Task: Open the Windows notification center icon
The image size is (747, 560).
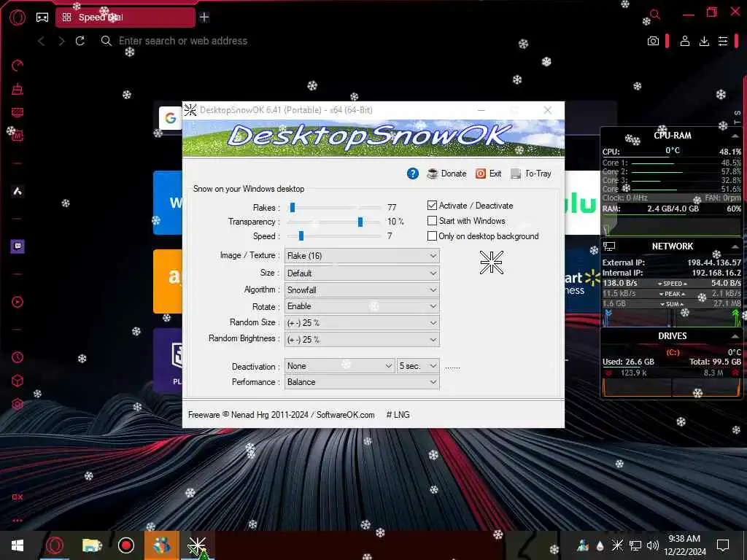Action: (723, 545)
